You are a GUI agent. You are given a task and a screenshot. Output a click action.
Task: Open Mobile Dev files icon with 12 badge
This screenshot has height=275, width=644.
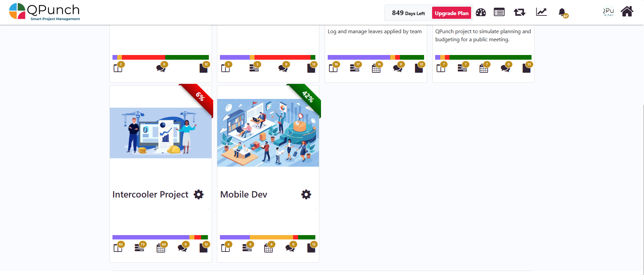(x=312, y=248)
